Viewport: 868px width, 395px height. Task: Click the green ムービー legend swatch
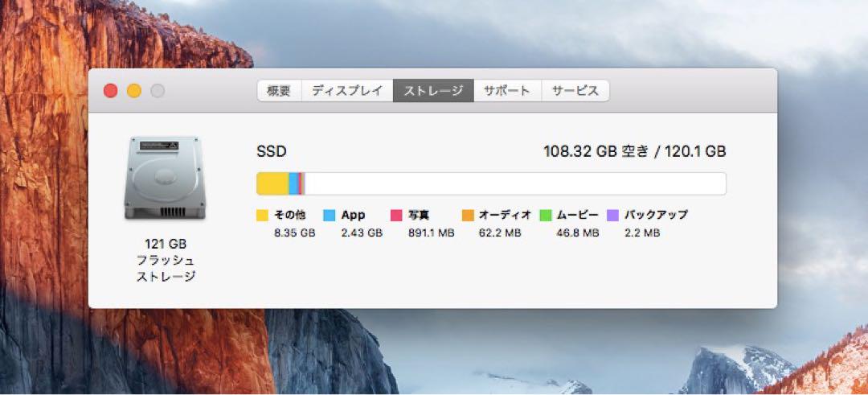(x=545, y=216)
